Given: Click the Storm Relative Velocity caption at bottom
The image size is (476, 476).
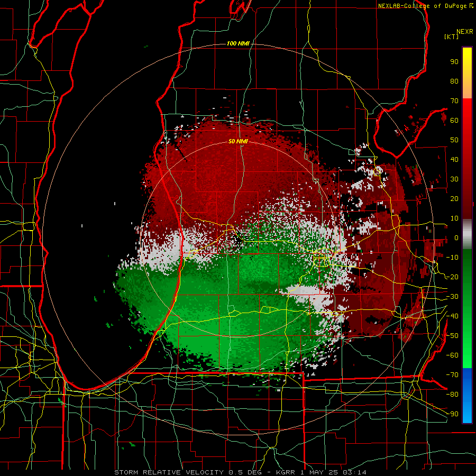Looking at the screenshot, I should coord(240,472).
